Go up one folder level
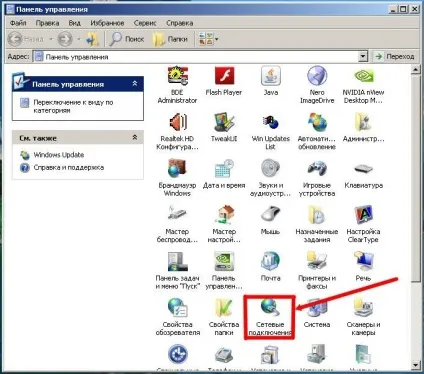The width and height of the screenshot is (424, 374). (92, 39)
